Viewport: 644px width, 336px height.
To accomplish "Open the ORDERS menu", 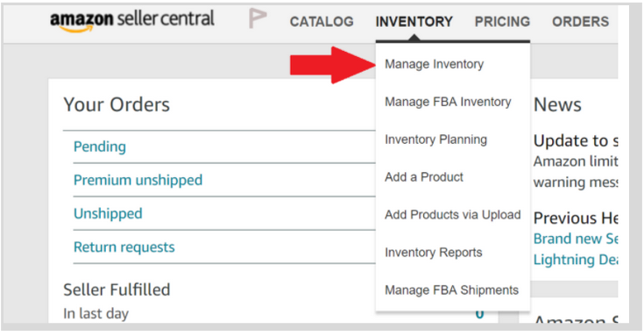I will point(580,21).
